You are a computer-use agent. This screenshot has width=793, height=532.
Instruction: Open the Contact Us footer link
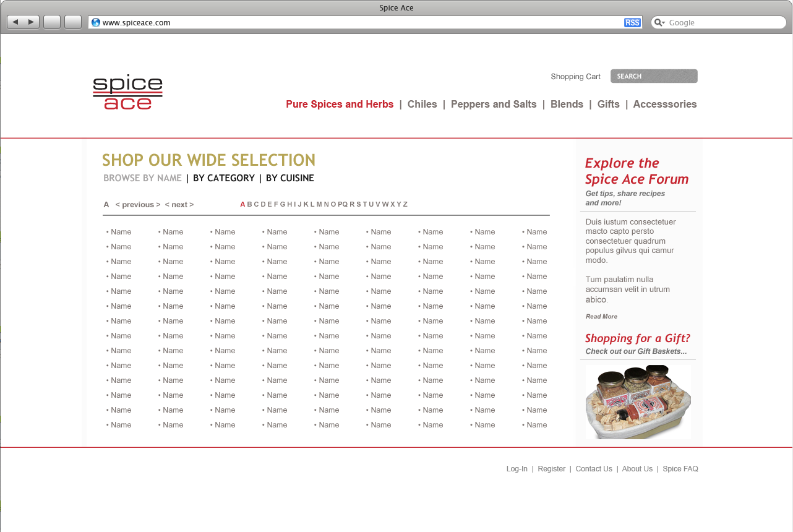click(x=594, y=469)
